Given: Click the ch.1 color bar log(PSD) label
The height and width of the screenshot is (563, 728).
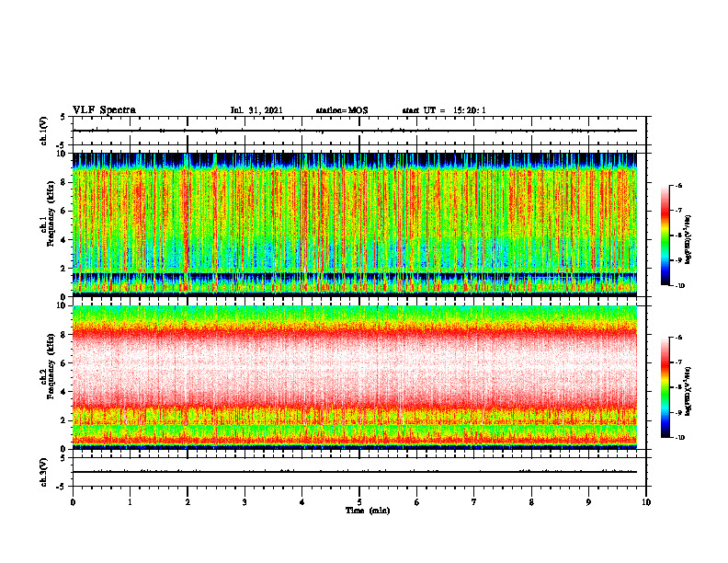Looking at the screenshot, I should (688, 239).
